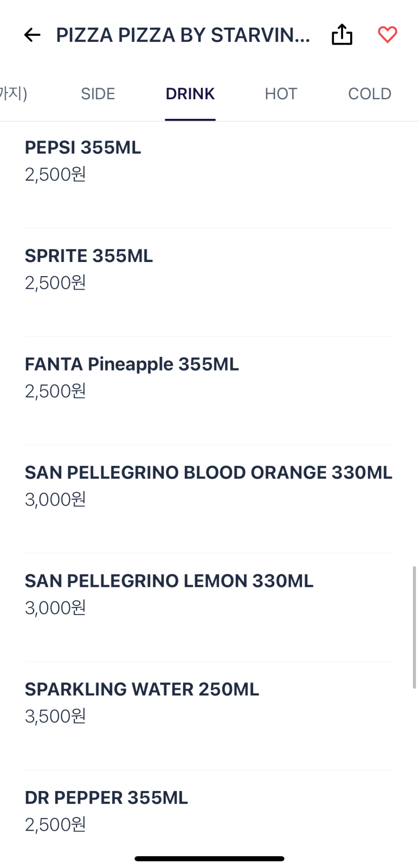Select the partially visible leftmost tab
Viewport: 419px width, 868px height.
pos(13,94)
